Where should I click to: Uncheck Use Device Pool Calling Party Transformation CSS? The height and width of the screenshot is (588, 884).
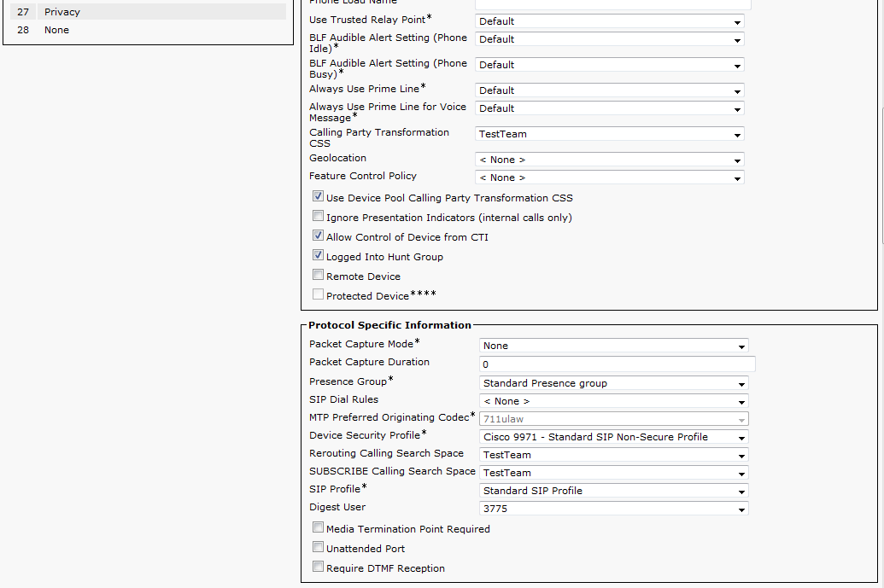click(319, 197)
